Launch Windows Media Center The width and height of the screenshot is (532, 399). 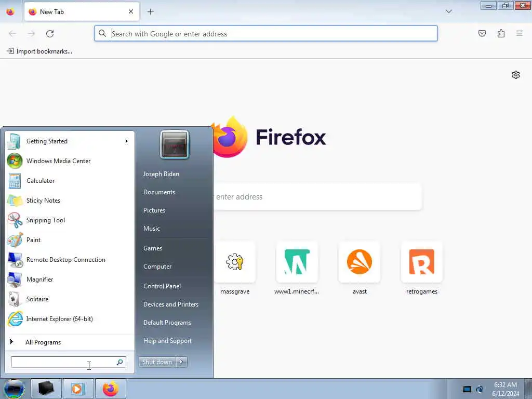(x=70, y=161)
